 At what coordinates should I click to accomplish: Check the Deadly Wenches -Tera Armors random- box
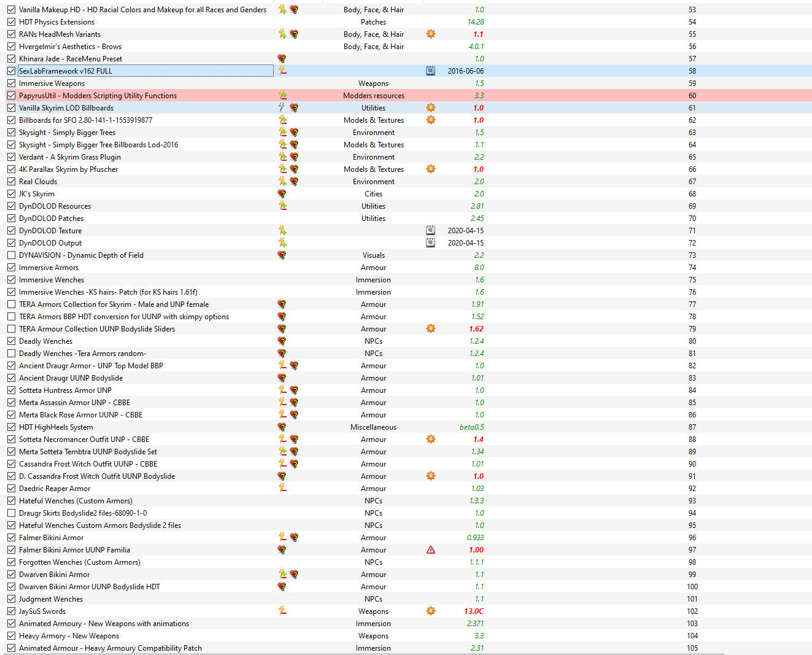[11, 353]
